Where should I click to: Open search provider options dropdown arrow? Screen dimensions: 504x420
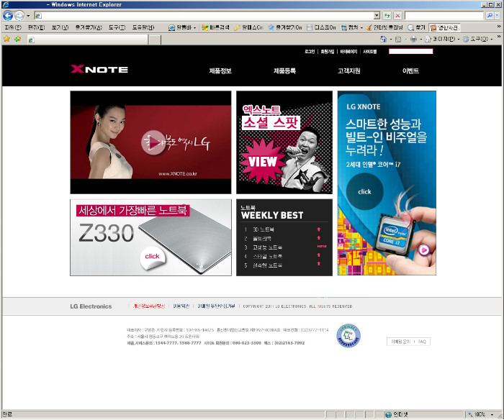498,15
